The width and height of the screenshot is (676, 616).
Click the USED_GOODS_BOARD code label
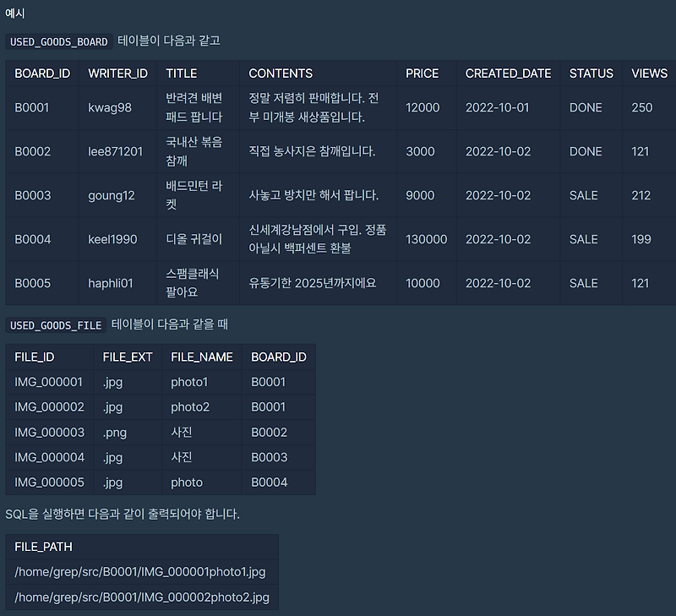[58, 41]
